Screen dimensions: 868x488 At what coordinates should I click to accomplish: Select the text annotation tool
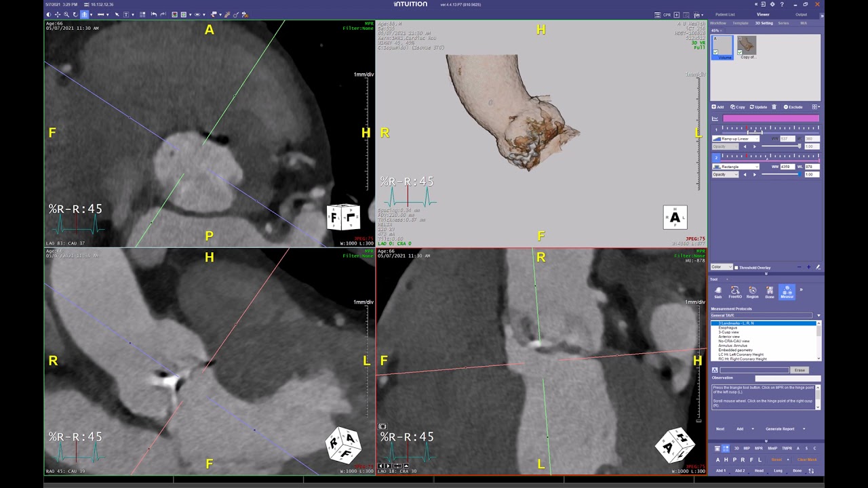[126, 14]
